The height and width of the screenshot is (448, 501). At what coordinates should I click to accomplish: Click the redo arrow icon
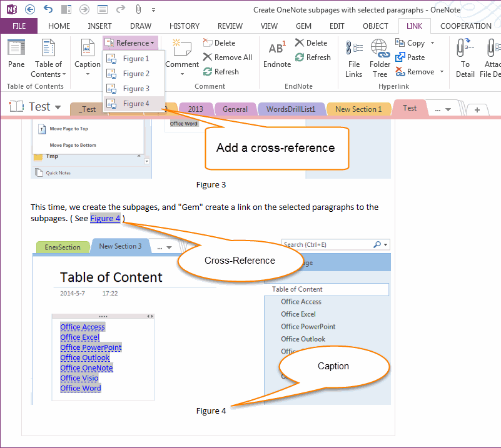[121, 9]
